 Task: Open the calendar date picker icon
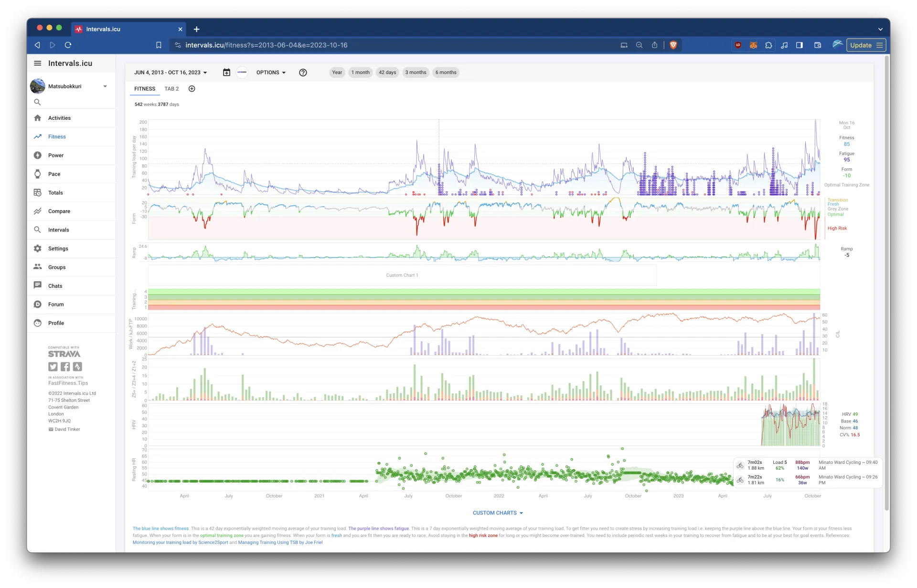pyautogui.click(x=226, y=73)
